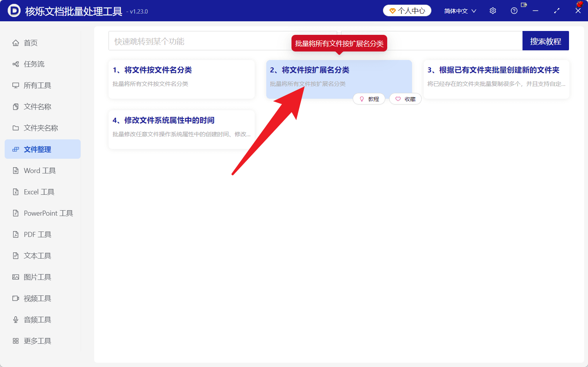The width and height of the screenshot is (588, 367).
Task: Click the app logo icon in title bar
Action: 14,10
